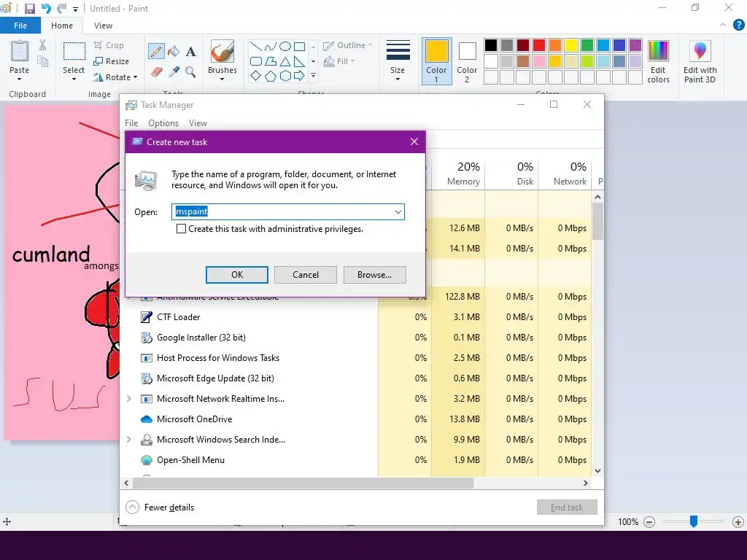This screenshot has width=747, height=560.
Task: Pick the red color swatch in palette
Action: (539, 45)
